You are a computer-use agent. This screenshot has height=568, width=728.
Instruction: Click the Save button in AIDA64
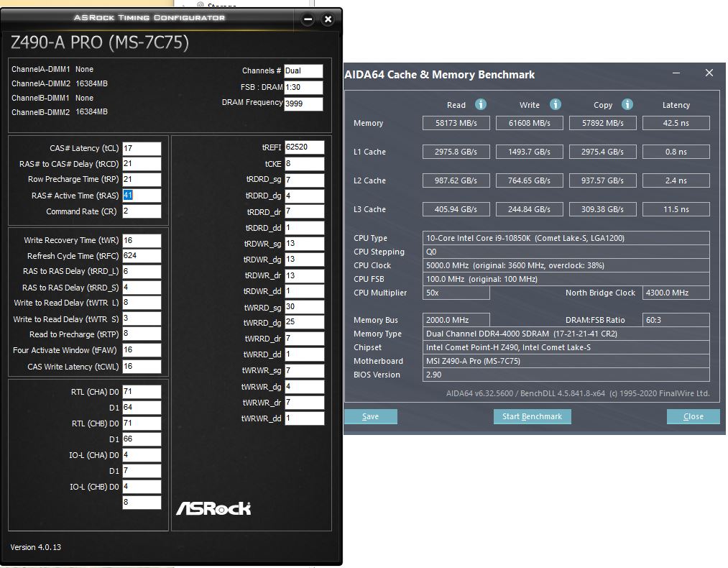click(371, 416)
